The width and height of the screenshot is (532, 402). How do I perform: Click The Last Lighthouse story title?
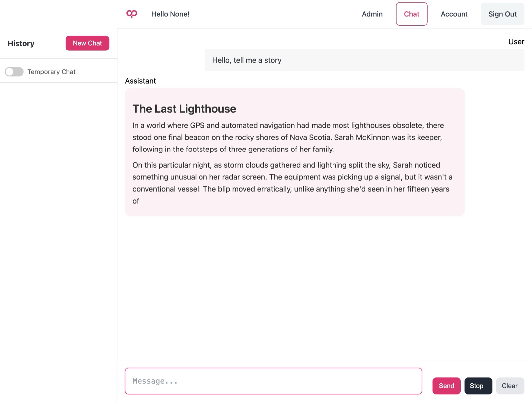pos(184,109)
